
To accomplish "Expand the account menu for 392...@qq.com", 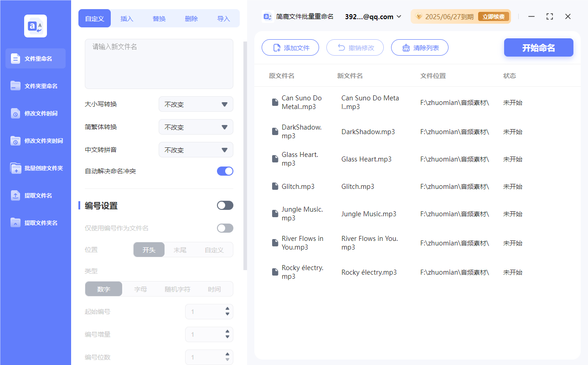I will [398, 16].
